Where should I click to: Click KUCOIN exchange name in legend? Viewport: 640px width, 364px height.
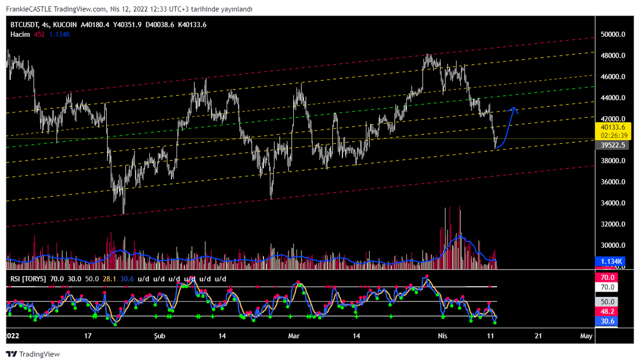tap(64, 25)
